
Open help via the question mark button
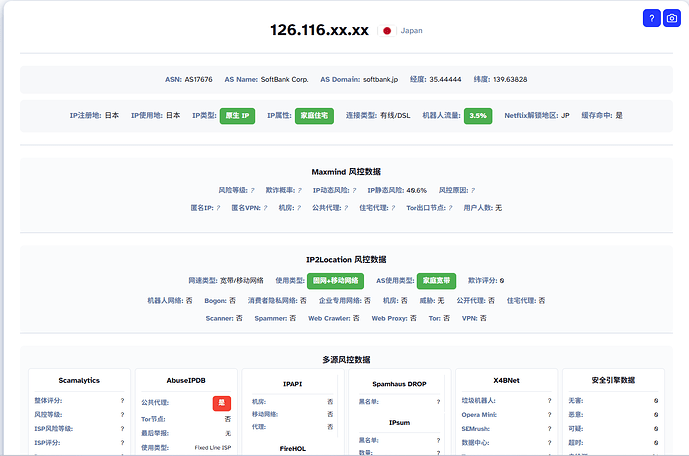click(x=652, y=18)
